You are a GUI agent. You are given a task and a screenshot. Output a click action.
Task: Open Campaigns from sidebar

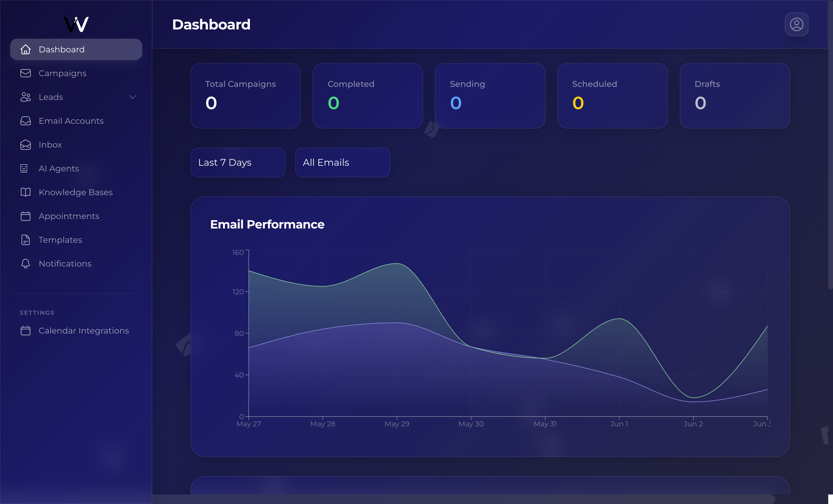click(x=76, y=73)
